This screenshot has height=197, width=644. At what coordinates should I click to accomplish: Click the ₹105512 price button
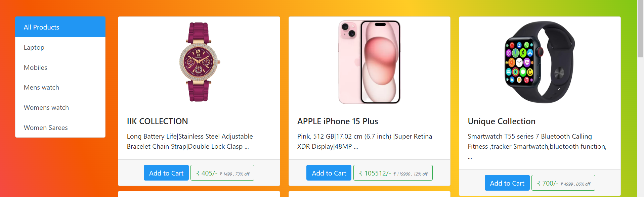pos(393,173)
